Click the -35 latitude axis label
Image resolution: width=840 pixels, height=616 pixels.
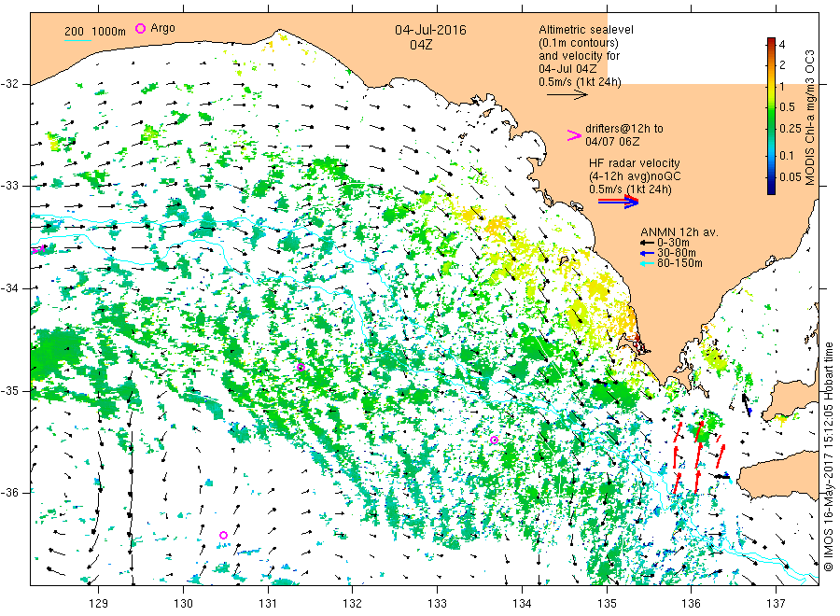click(x=16, y=390)
